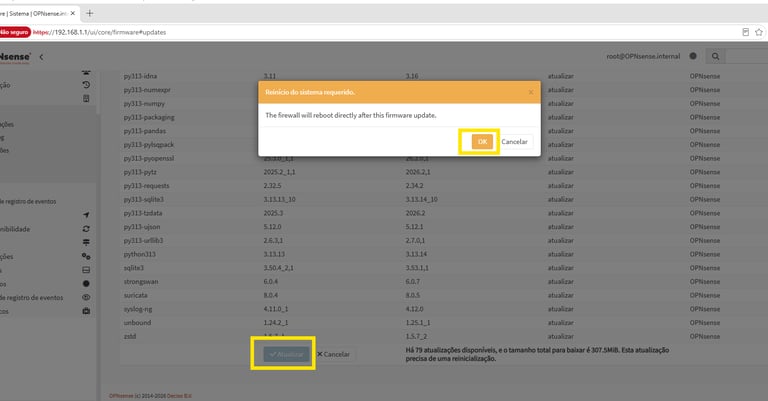Click 'atualizar' in the python313 row
The image size is (768, 401).
pos(561,254)
